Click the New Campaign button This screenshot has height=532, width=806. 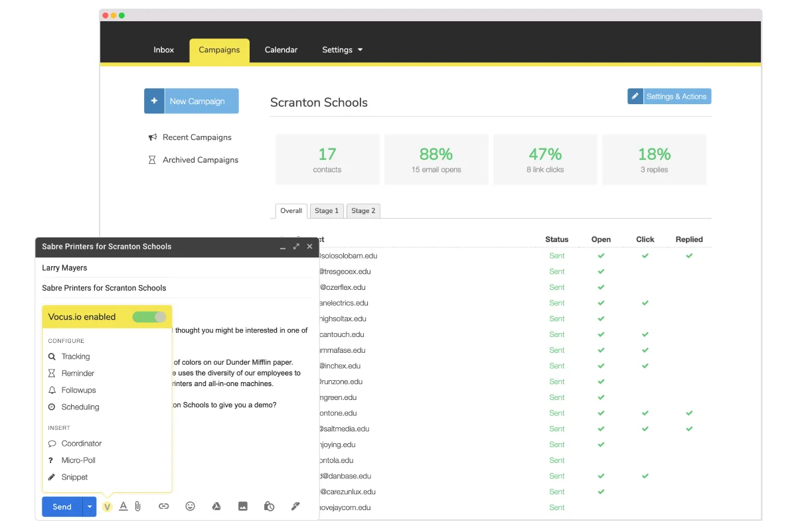pyautogui.click(x=191, y=101)
